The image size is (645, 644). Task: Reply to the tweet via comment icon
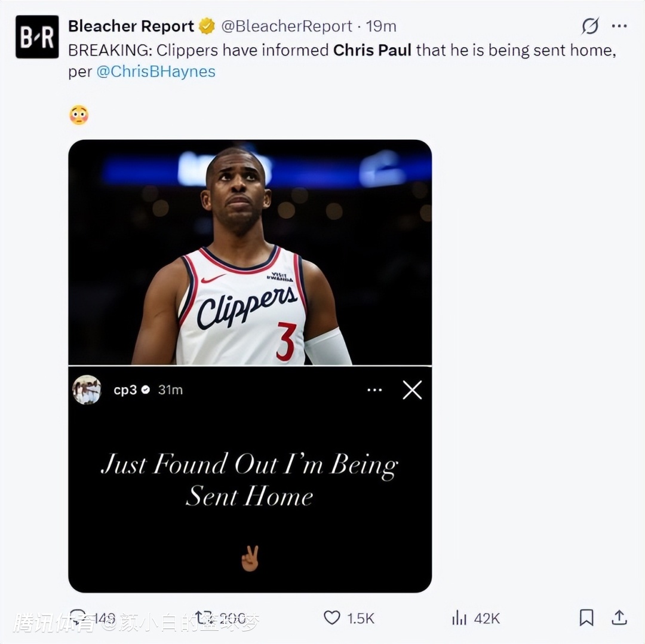pyautogui.click(x=79, y=618)
